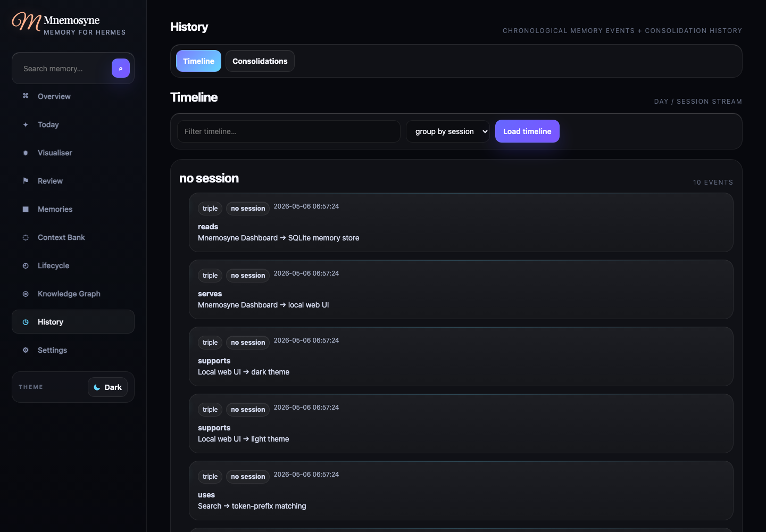Screen dimensions: 766x532
Task: Toggle the Dark theme switch
Action: tap(107, 387)
